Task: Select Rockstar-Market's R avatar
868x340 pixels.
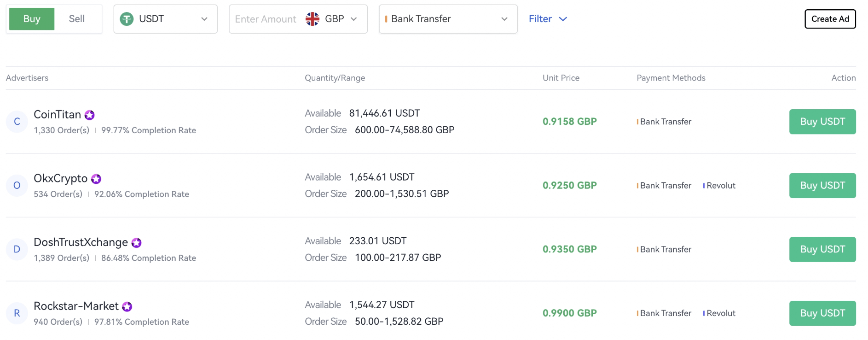Action: point(17,313)
